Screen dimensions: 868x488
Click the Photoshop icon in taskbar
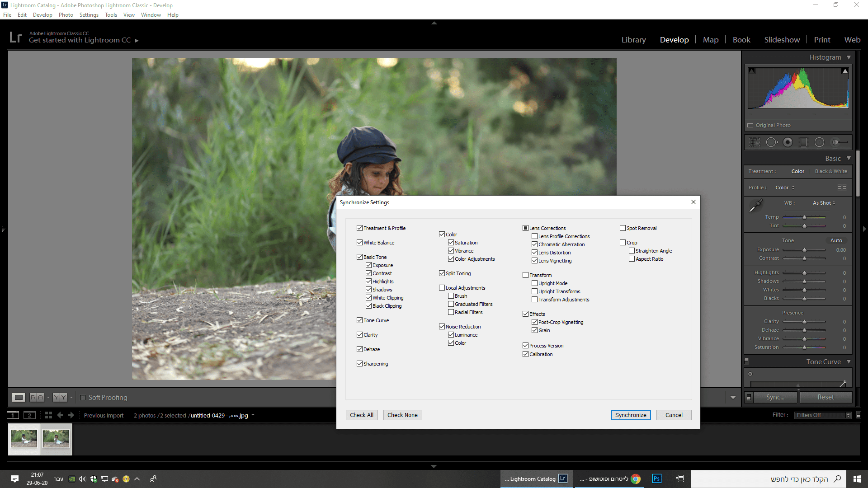coord(656,479)
